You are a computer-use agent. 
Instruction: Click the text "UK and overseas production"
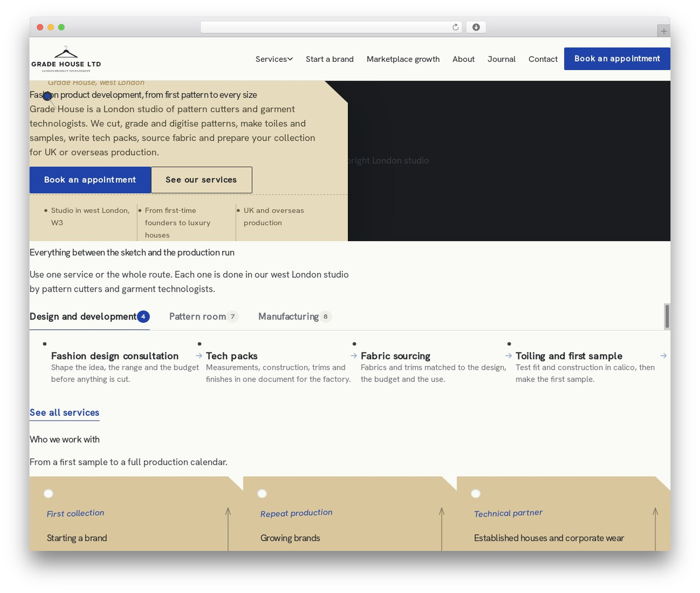(273, 217)
